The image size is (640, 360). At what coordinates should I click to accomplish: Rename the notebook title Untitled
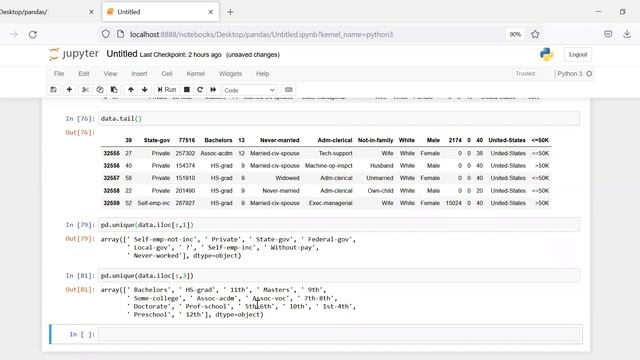pyautogui.click(x=122, y=54)
